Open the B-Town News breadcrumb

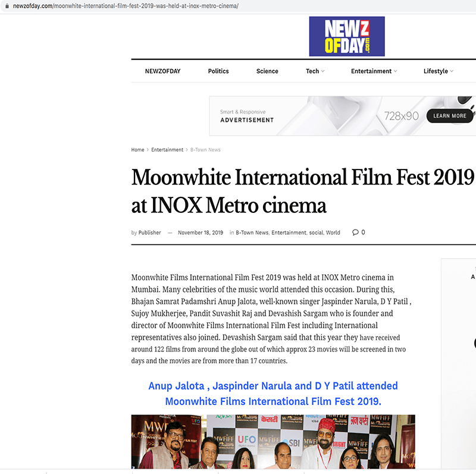point(205,150)
